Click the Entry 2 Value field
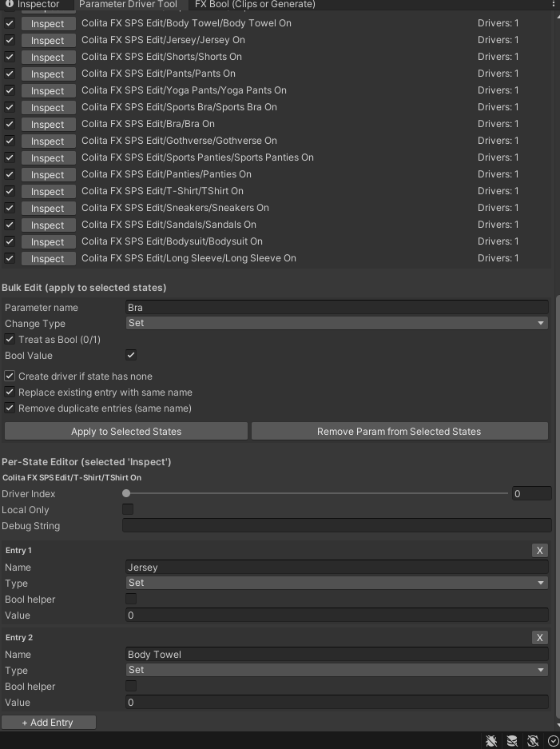 (336, 702)
